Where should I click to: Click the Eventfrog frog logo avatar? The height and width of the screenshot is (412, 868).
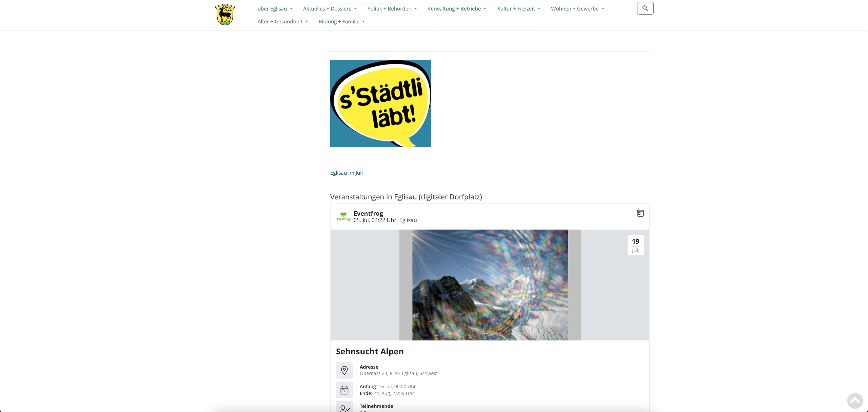point(343,217)
